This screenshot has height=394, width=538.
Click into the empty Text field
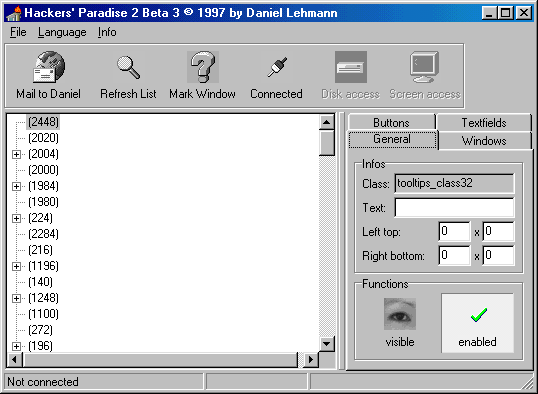click(x=454, y=207)
